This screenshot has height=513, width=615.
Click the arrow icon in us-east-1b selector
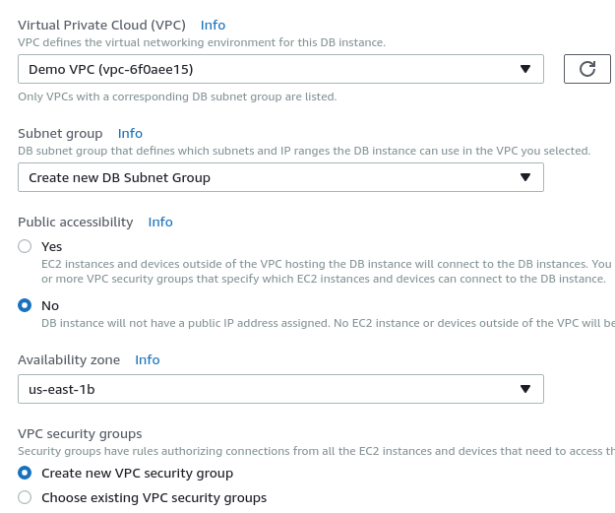click(x=525, y=388)
